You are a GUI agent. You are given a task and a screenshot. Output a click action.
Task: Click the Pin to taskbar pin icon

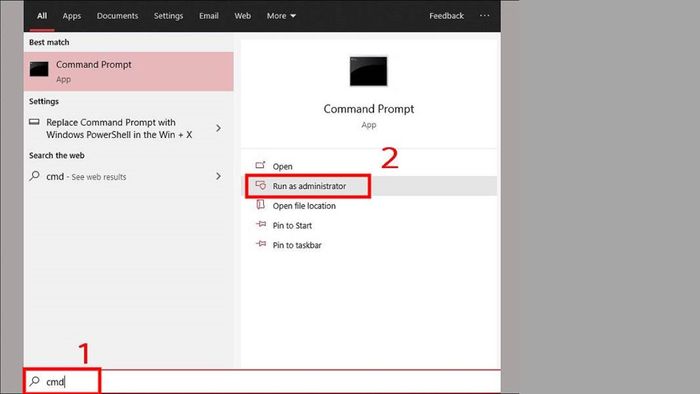click(261, 244)
